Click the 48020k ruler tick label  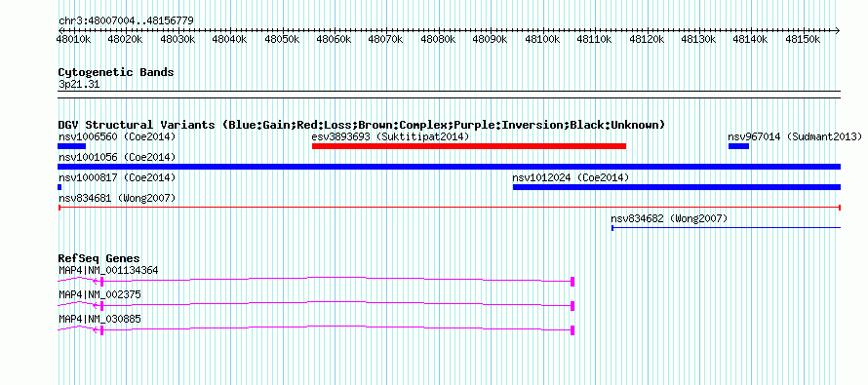point(126,39)
